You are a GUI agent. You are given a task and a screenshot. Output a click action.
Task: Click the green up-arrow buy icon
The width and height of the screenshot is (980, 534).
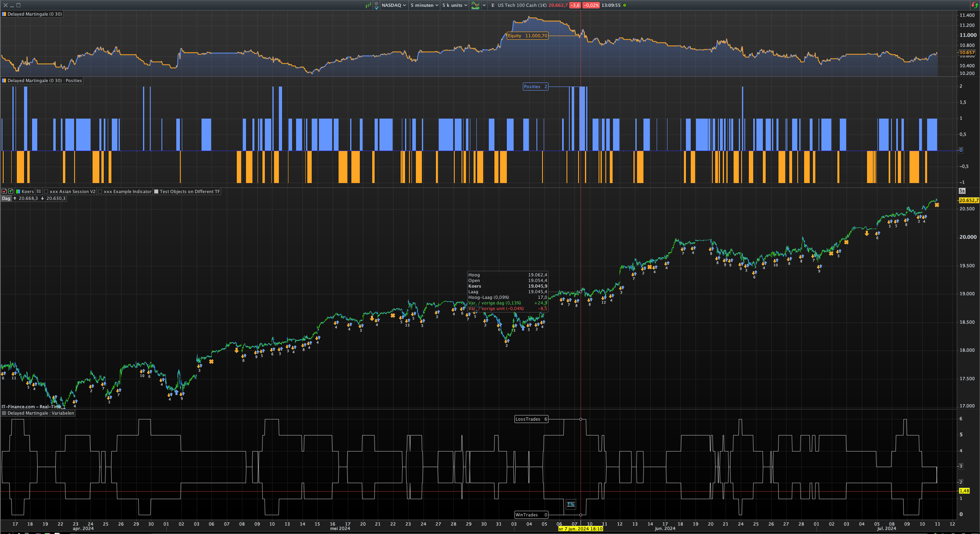pos(11,191)
